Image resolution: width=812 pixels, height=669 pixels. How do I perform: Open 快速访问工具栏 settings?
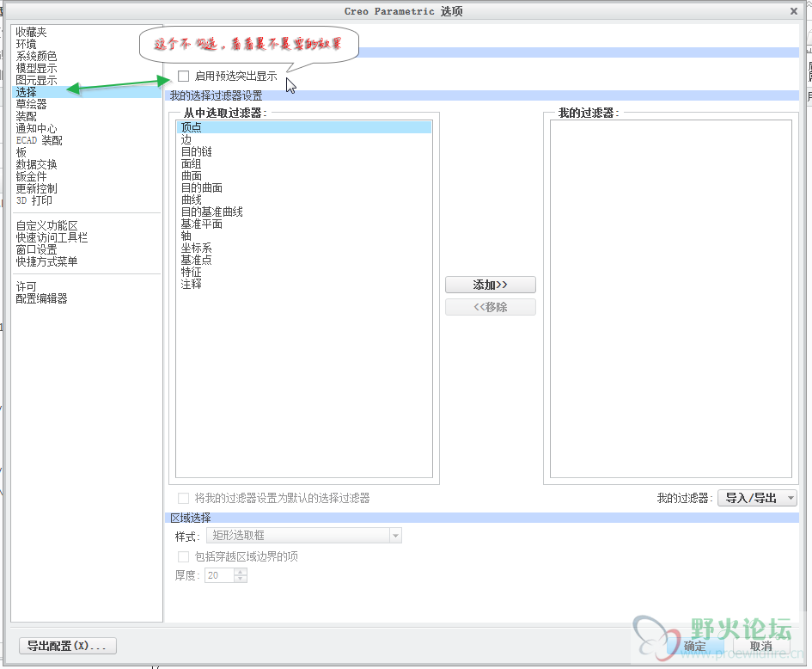click(x=52, y=237)
